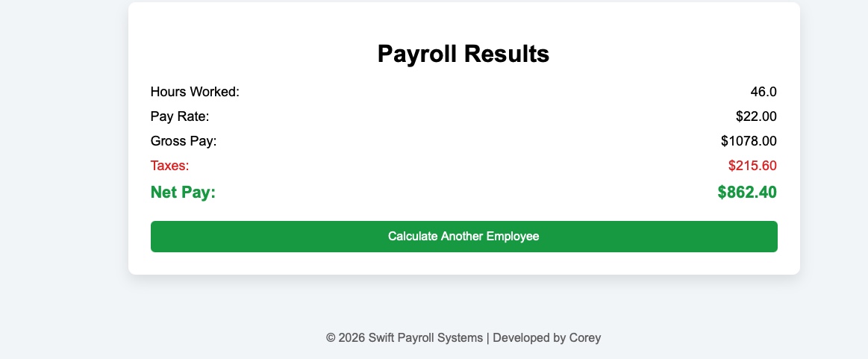Click the pipe separator in the footer
This screenshot has width=868, height=359.
coord(487,338)
